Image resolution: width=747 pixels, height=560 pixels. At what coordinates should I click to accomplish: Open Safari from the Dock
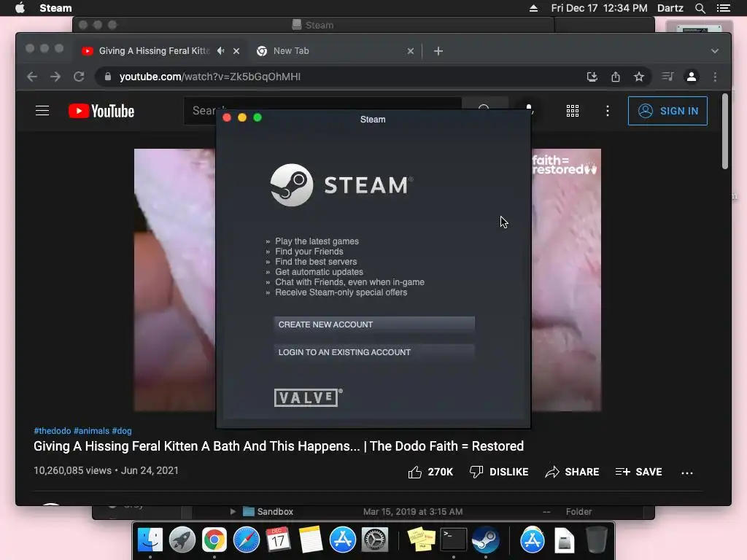click(247, 540)
